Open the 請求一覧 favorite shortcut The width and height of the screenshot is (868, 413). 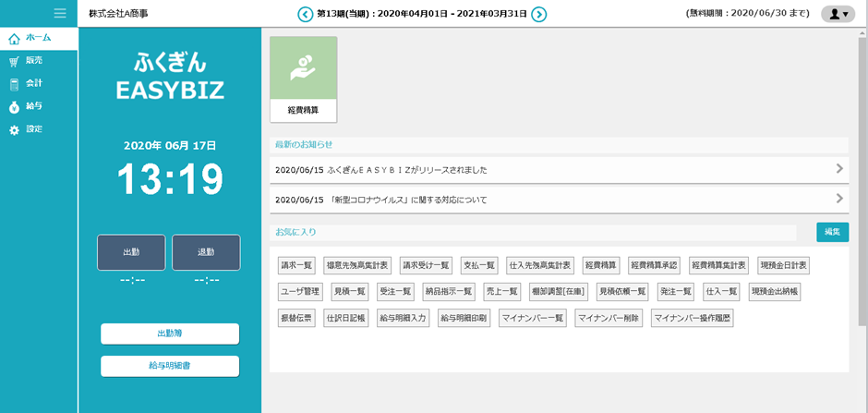pyautogui.click(x=297, y=265)
